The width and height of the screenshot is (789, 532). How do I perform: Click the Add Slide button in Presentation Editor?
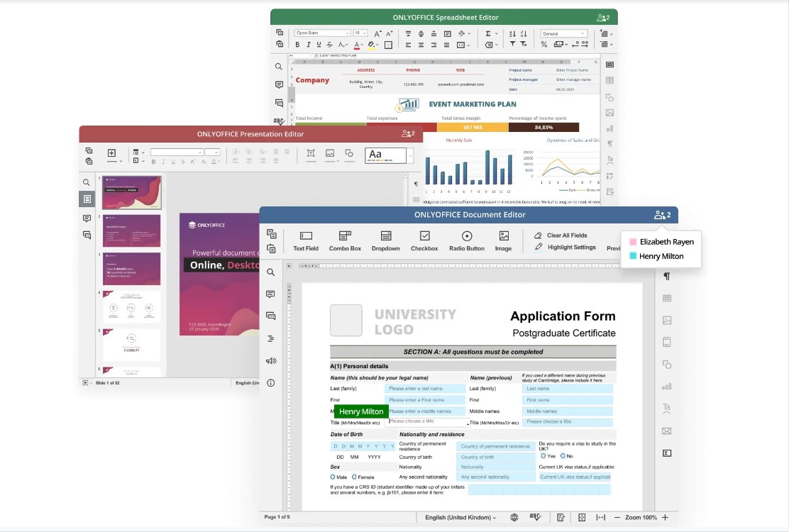click(111, 154)
